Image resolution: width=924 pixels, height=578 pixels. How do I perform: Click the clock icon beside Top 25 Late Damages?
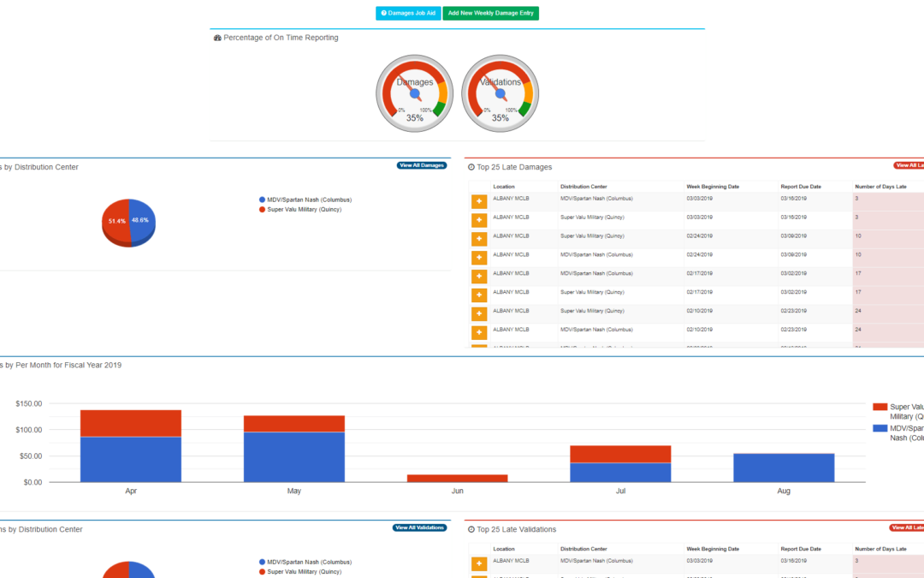click(471, 168)
